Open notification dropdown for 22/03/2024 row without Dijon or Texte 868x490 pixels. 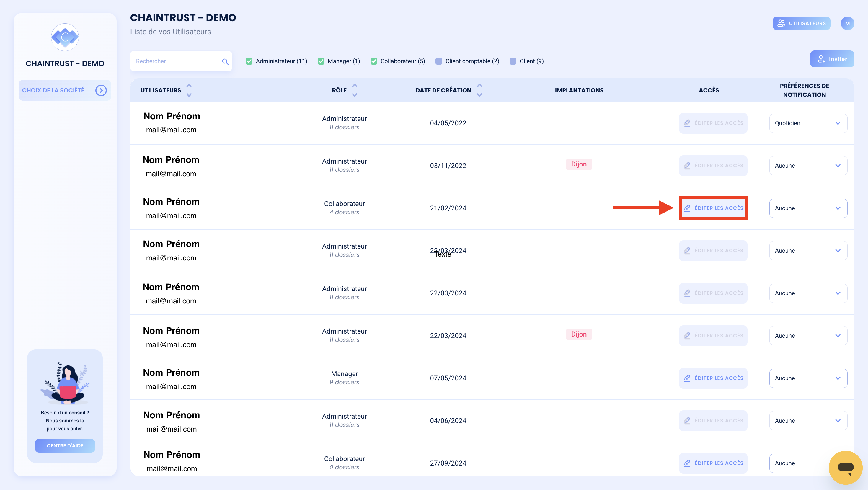808,293
